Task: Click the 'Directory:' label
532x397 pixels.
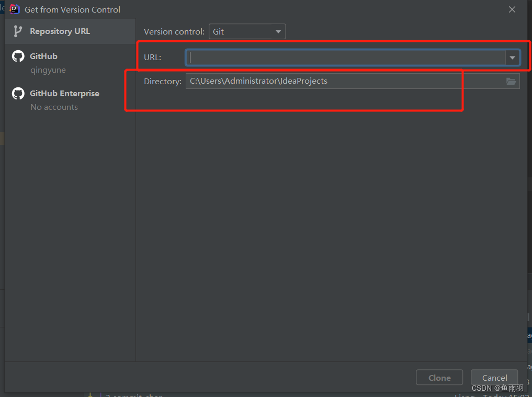Action: (163, 82)
